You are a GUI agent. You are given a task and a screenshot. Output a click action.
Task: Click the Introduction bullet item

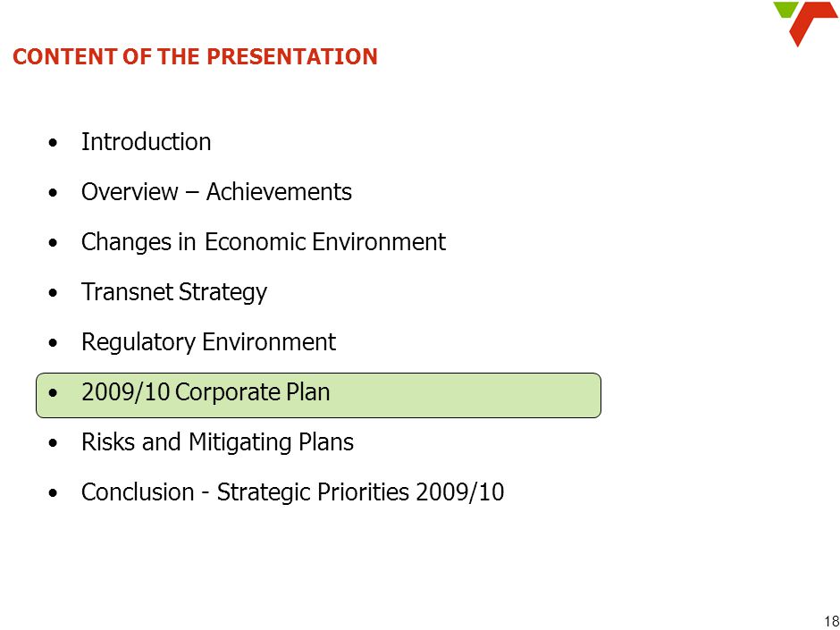tap(146, 142)
